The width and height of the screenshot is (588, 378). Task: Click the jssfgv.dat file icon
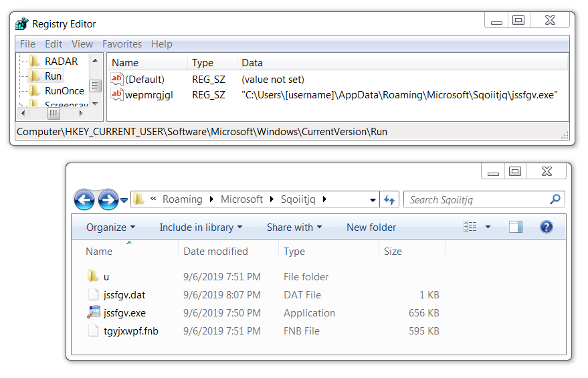click(94, 294)
